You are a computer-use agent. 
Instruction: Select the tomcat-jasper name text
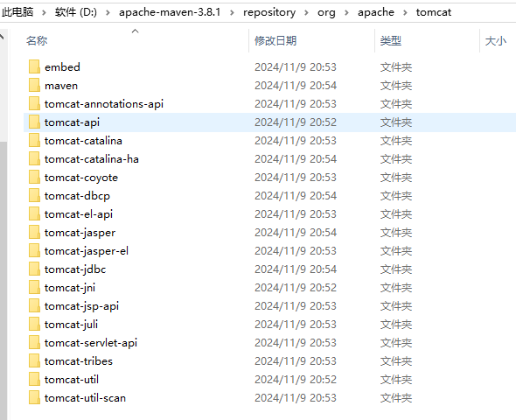80,233
